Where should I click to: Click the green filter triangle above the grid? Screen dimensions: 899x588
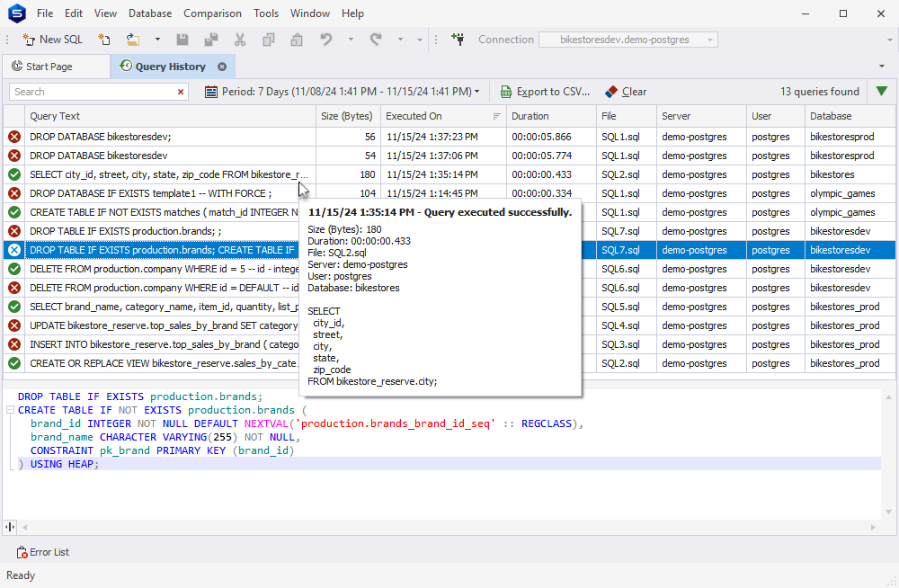881,91
